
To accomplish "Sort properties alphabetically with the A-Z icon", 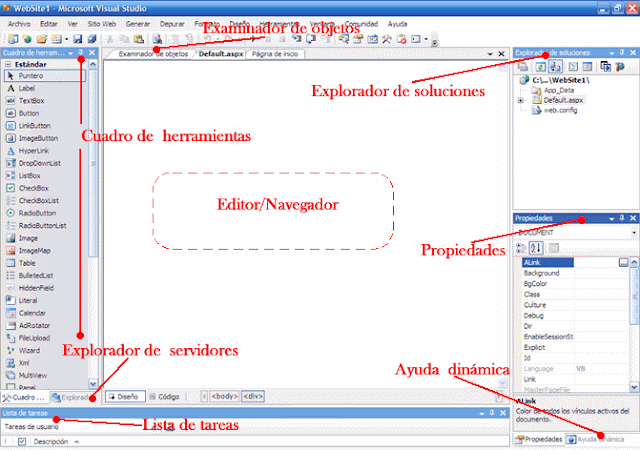I will coord(536,248).
